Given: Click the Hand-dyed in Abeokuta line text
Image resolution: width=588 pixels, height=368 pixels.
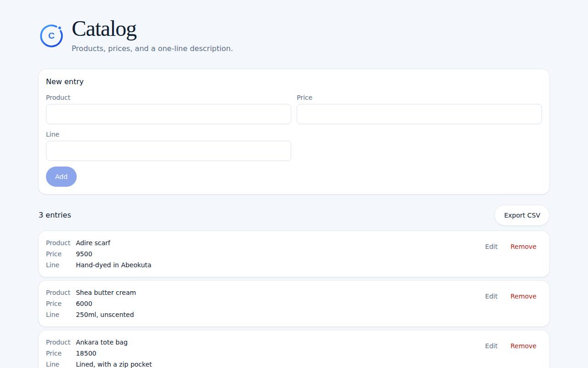Looking at the screenshot, I should 113,265.
